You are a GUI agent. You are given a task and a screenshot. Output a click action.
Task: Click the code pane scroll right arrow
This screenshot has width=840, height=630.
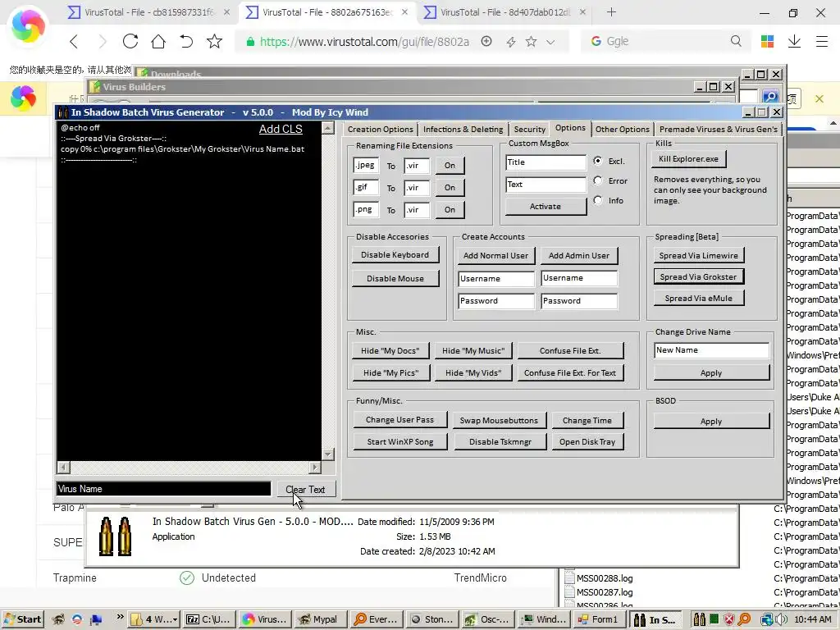click(x=315, y=467)
